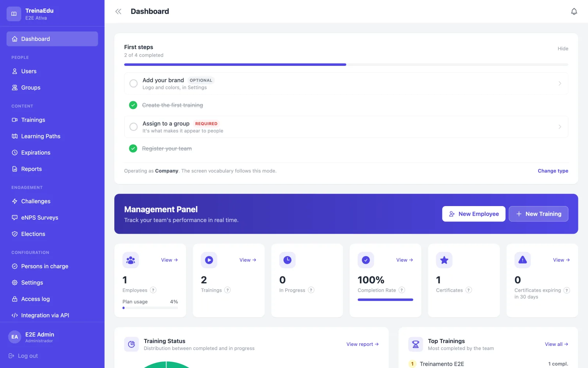588x368 pixels.
Task: Click the struck-through Create the first training text
Action: tap(172, 105)
